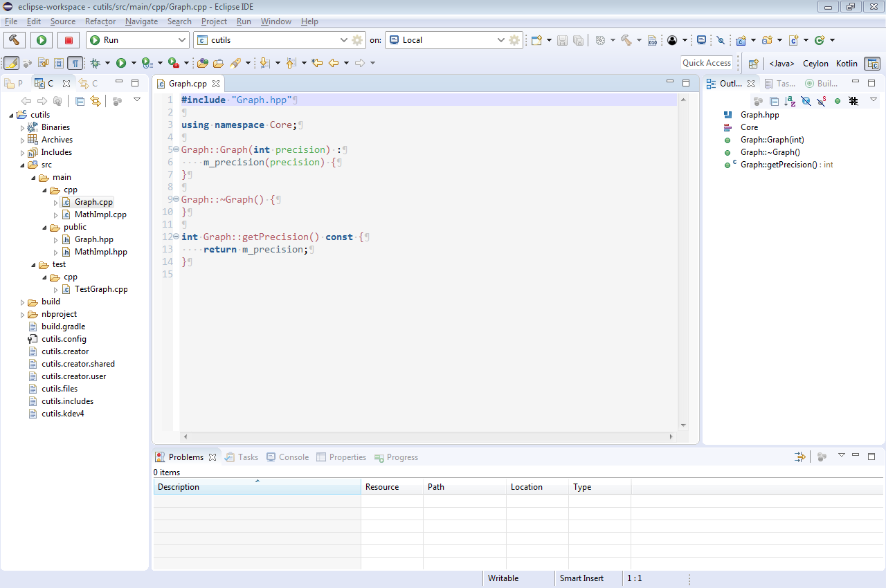The width and height of the screenshot is (886, 588).
Task: Click the hammer Build button
Action: click(x=15, y=40)
